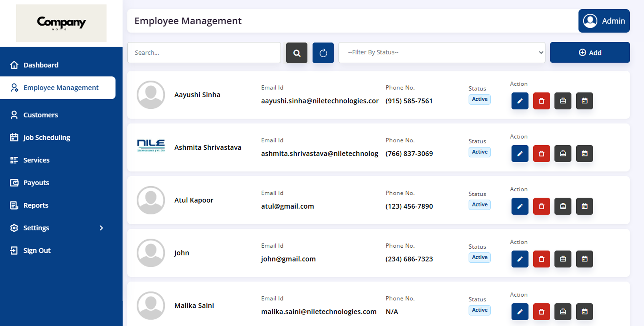Viewport: 644px width, 326px height.
Task: Click the calendar icon for Aayushi Sinha
Action: (584, 101)
